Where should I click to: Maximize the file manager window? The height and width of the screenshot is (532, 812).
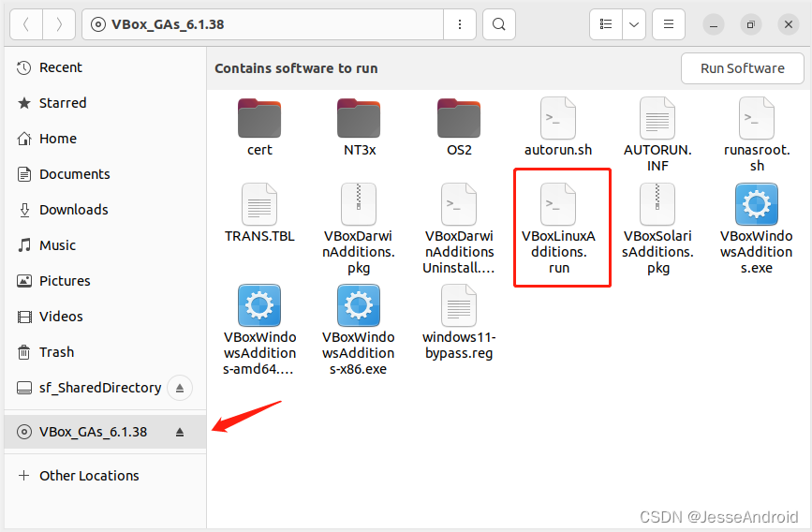(751, 24)
